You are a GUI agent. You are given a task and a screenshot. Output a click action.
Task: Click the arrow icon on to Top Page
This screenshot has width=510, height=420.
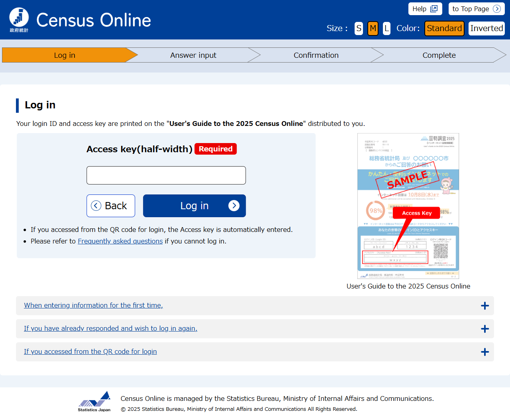[x=496, y=9]
